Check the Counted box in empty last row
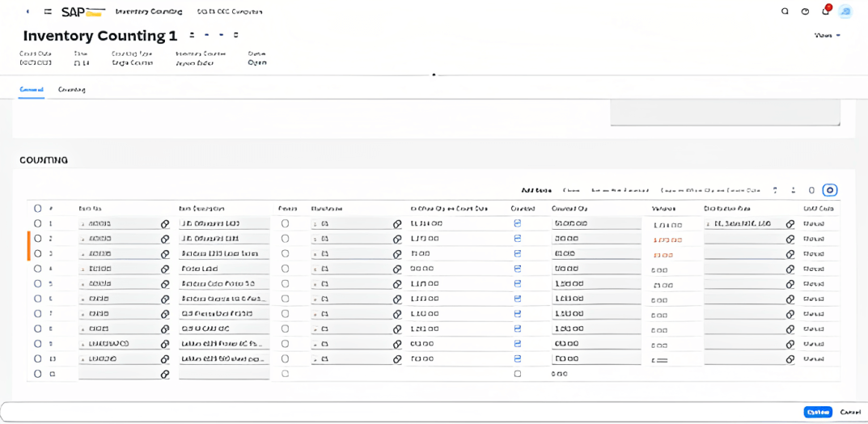The height and width of the screenshot is (424, 868). (518, 374)
